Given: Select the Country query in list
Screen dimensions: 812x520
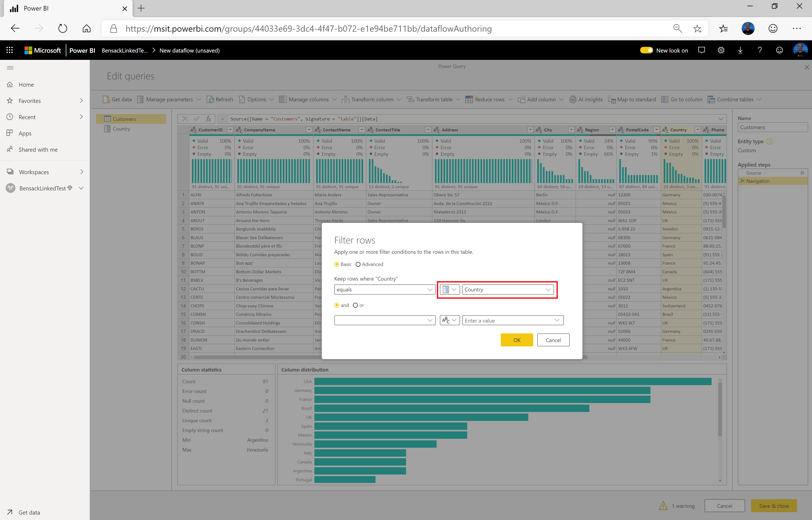Looking at the screenshot, I should coord(131,129).
